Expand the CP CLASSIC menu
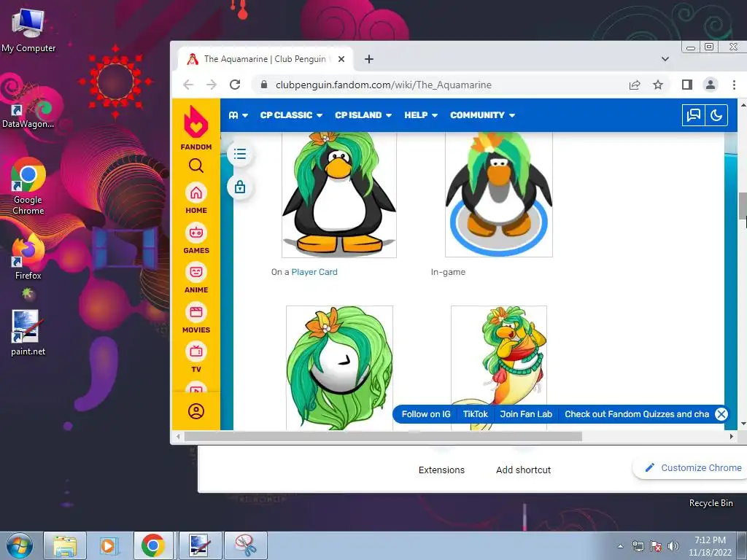Image resolution: width=747 pixels, height=560 pixels. click(x=291, y=115)
